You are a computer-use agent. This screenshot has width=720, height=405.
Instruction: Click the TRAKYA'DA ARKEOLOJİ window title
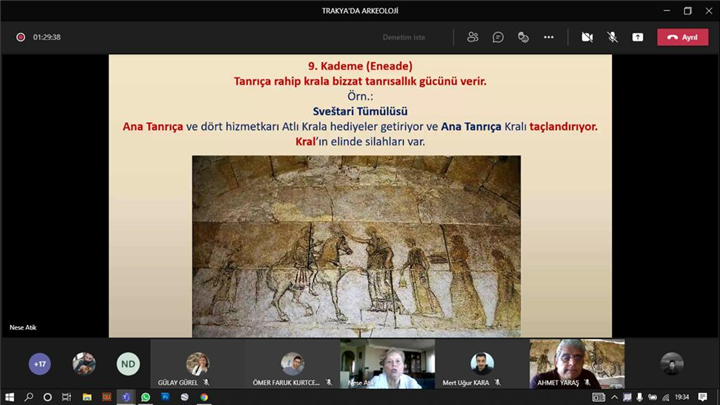click(x=360, y=11)
